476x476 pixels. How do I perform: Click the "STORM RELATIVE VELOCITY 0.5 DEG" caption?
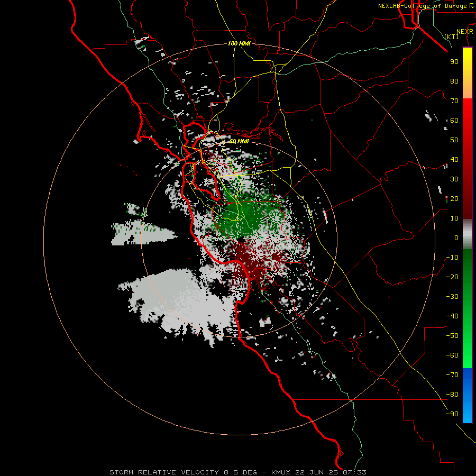pos(183,472)
